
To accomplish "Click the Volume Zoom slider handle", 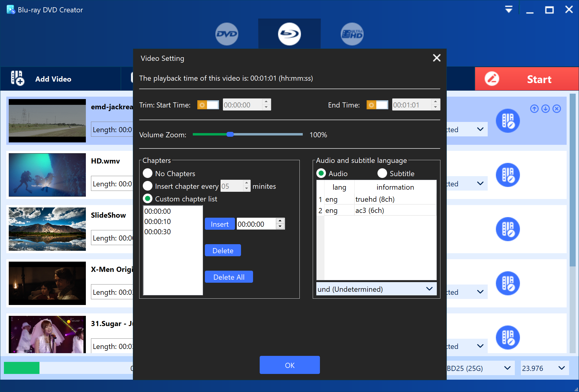I will pyautogui.click(x=230, y=134).
